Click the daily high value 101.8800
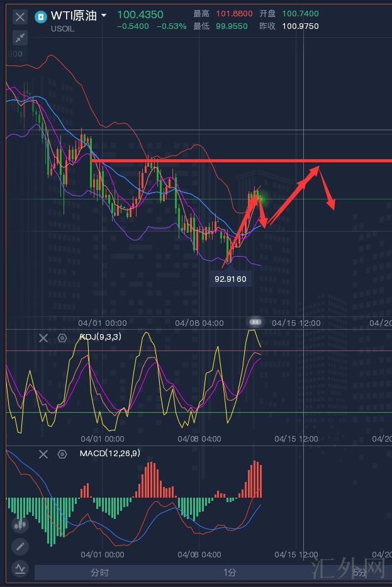392x587 pixels. (234, 13)
